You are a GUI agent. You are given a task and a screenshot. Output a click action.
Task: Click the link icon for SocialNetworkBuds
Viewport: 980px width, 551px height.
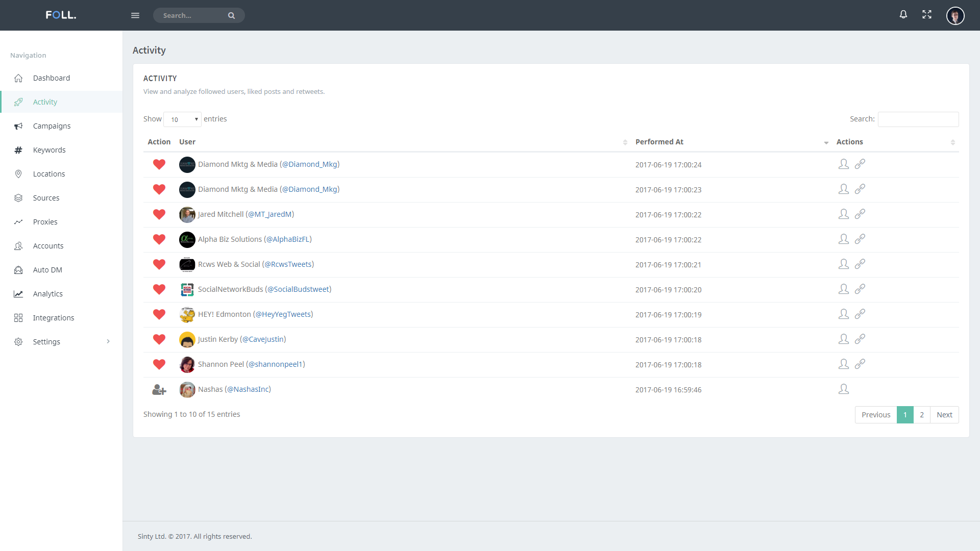pyautogui.click(x=860, y=289)
